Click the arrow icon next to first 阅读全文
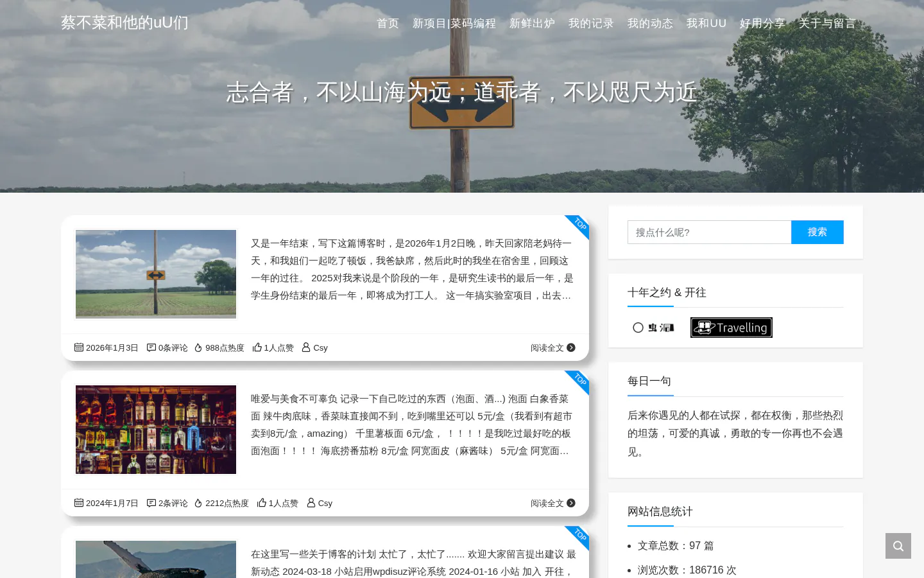The image size is (924, 578). pyautogui.click(x=571, y=348)
